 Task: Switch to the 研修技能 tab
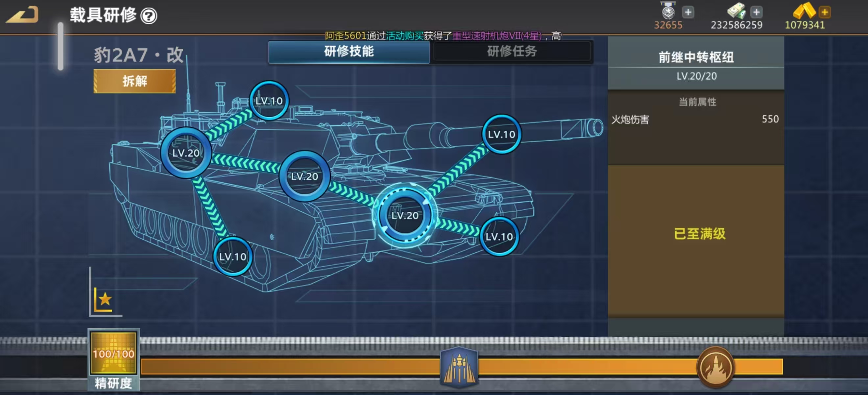click(349, 52)
